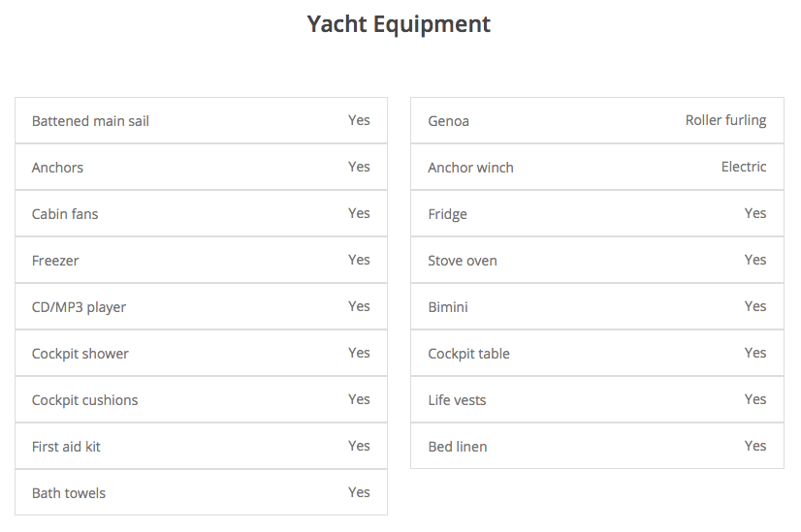Click the Anchors equipment label
This screenshot has height=532, width=801.
pos(57,168)
